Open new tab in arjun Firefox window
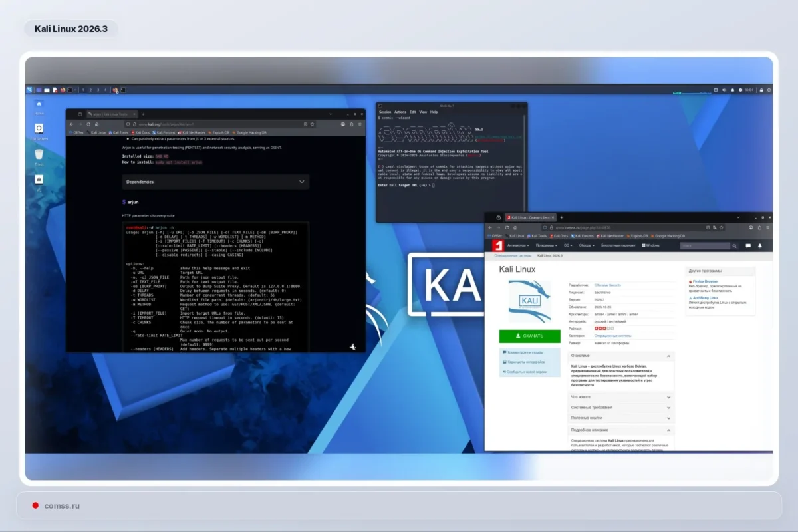 click(143, 114)
